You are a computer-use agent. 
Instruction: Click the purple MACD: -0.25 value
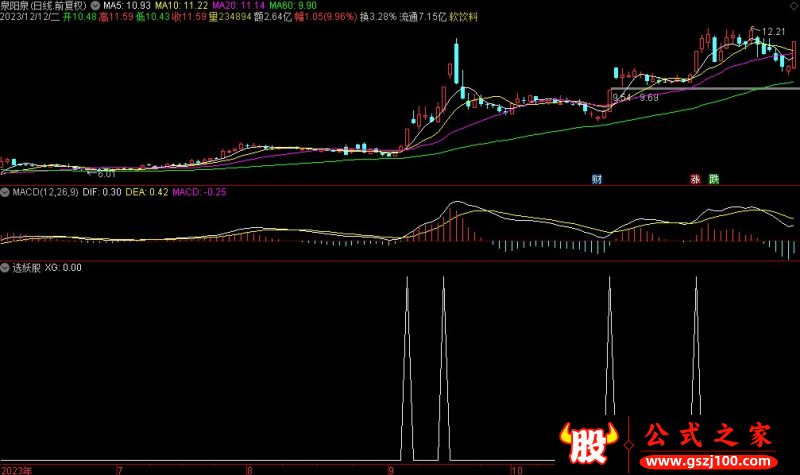199,192
